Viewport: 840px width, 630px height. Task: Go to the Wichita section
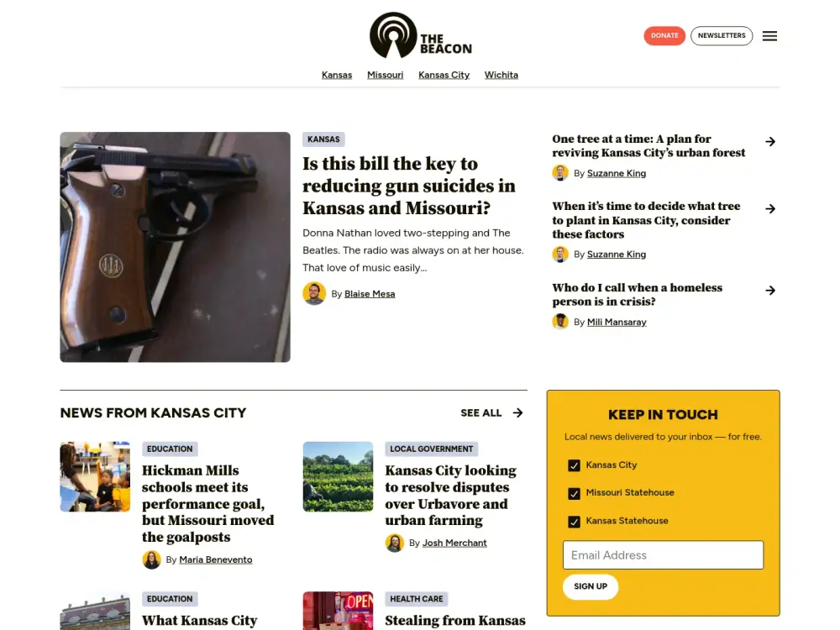pyautogui.click(x=501, y=75)
